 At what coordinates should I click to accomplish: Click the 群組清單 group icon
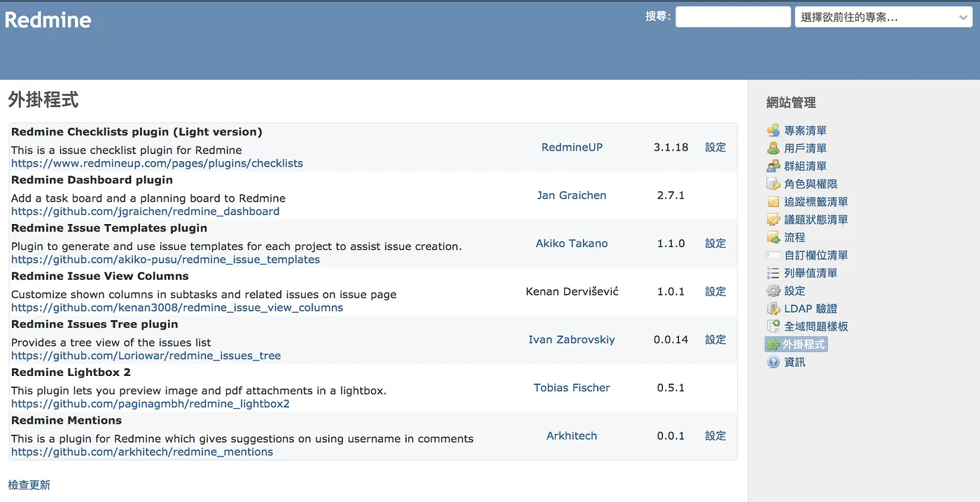773,166
